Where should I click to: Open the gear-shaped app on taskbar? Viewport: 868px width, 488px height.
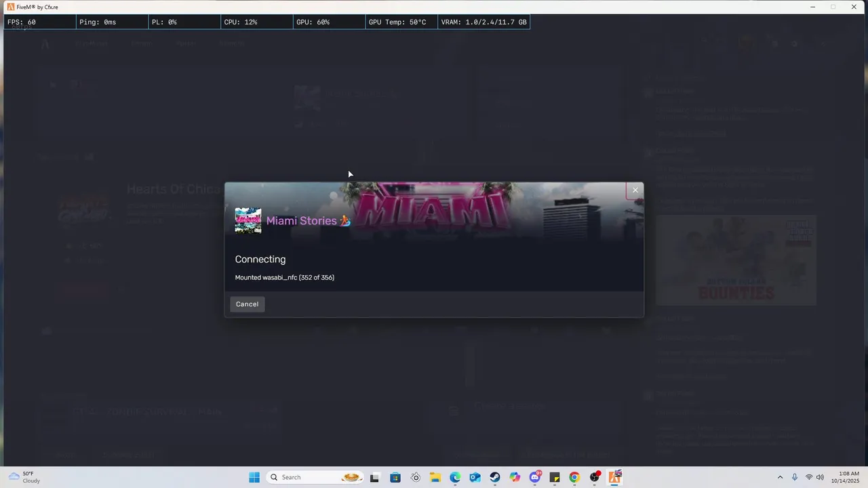coord(415,477)
